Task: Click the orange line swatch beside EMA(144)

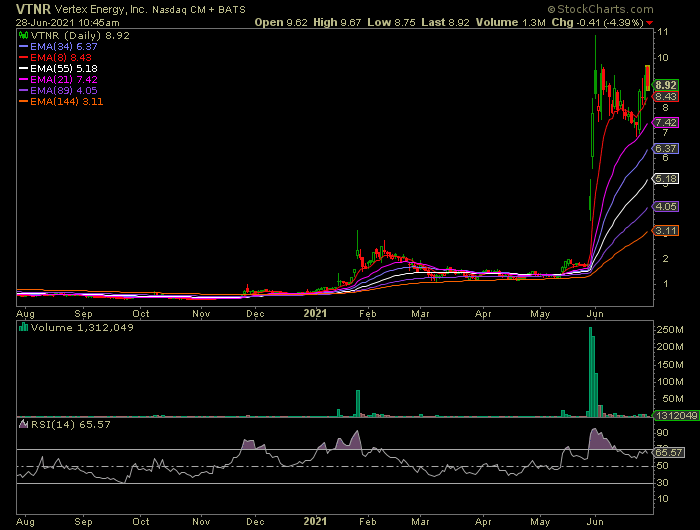Action: coord(24,101)
